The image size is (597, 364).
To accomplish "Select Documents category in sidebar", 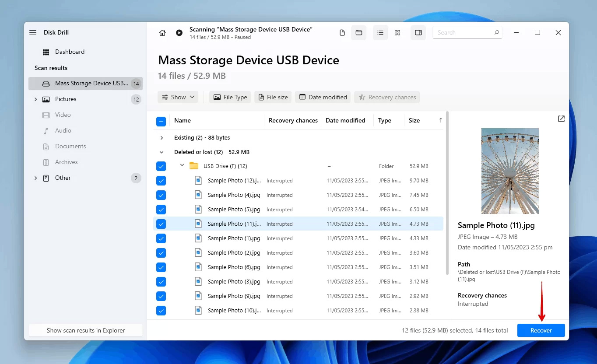I will [70, 147].
